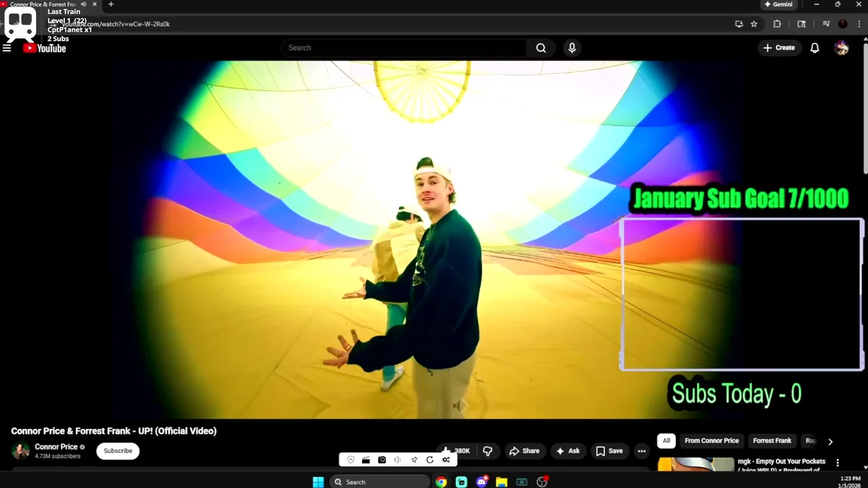This screenshot has height=488, width=868.
Task: Show next chips with right arrow
Action: click(x=830, y=441)
